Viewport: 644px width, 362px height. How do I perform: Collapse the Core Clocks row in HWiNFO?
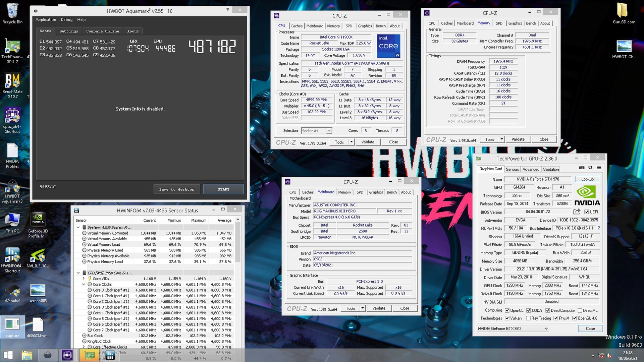pyautogui.click(x=84, y=284)
